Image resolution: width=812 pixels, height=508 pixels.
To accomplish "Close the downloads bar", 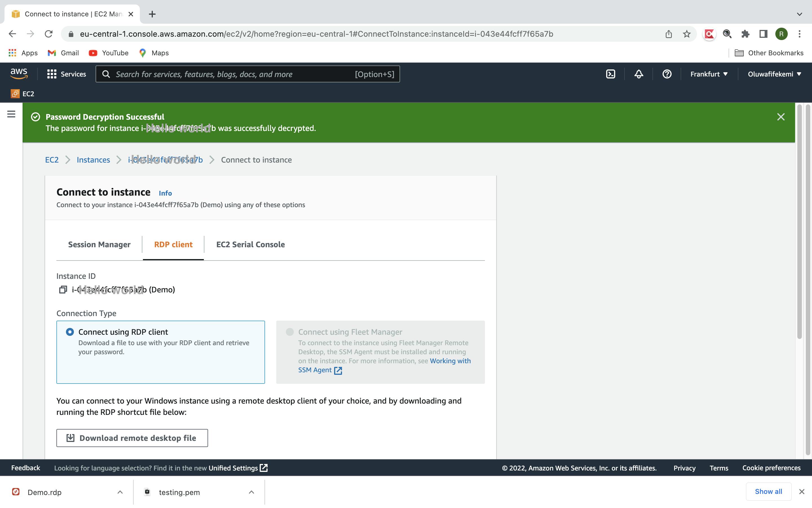I will pos(802,492).
